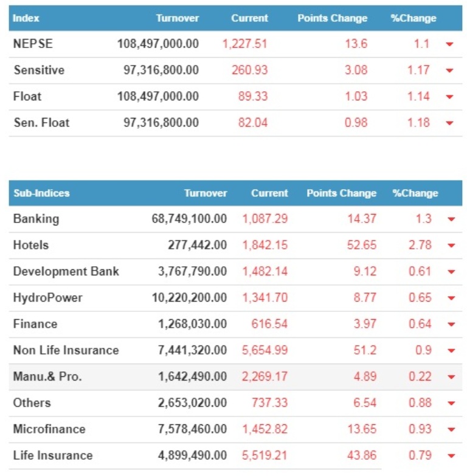This screenshot has height=476, width=467.
Task: Open the Banking sub-index link
Action: point(36,219)
